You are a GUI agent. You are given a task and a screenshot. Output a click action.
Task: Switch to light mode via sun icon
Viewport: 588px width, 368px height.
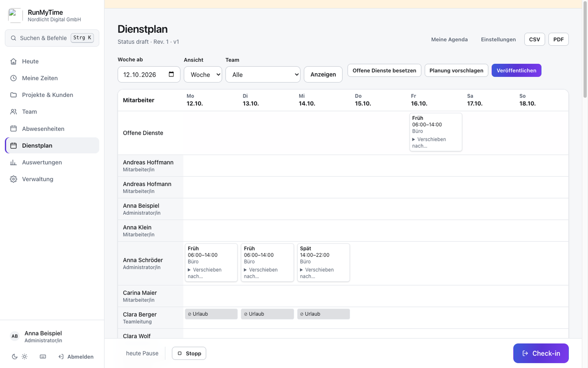pos(24,357)
